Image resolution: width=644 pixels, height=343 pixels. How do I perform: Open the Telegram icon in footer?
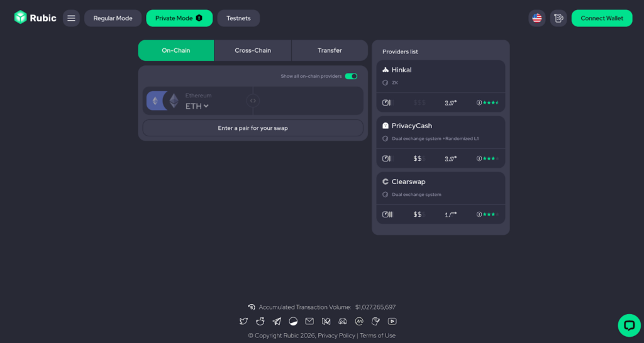coord(277,321)
